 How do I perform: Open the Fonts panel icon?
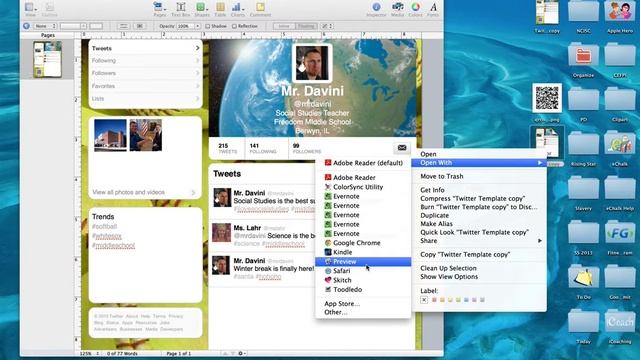(x=433, y=9)
